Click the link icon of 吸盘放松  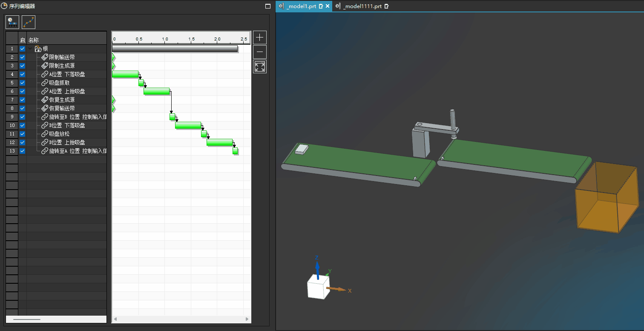pyautogui.click(x=45, y=134)
